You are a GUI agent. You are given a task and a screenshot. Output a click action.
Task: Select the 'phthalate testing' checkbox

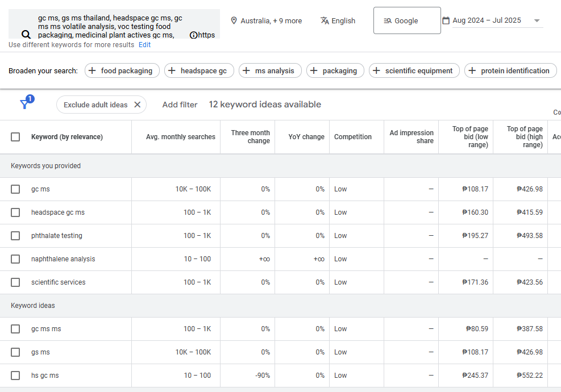click(x=15, y=236)
